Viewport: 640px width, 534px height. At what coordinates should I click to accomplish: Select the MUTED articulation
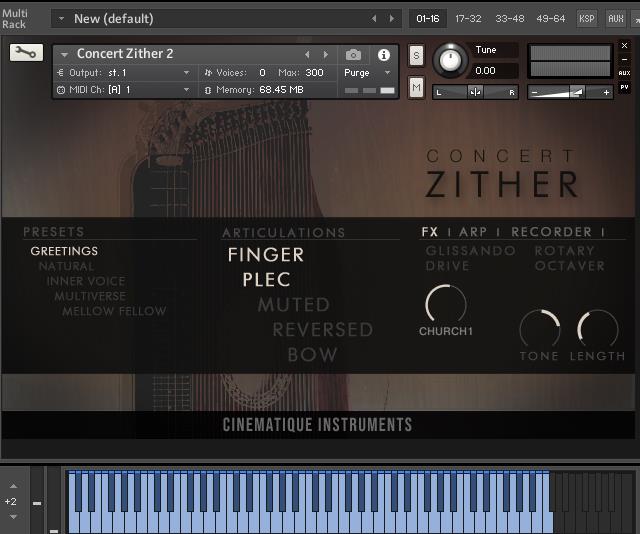(x=293, y=305)
